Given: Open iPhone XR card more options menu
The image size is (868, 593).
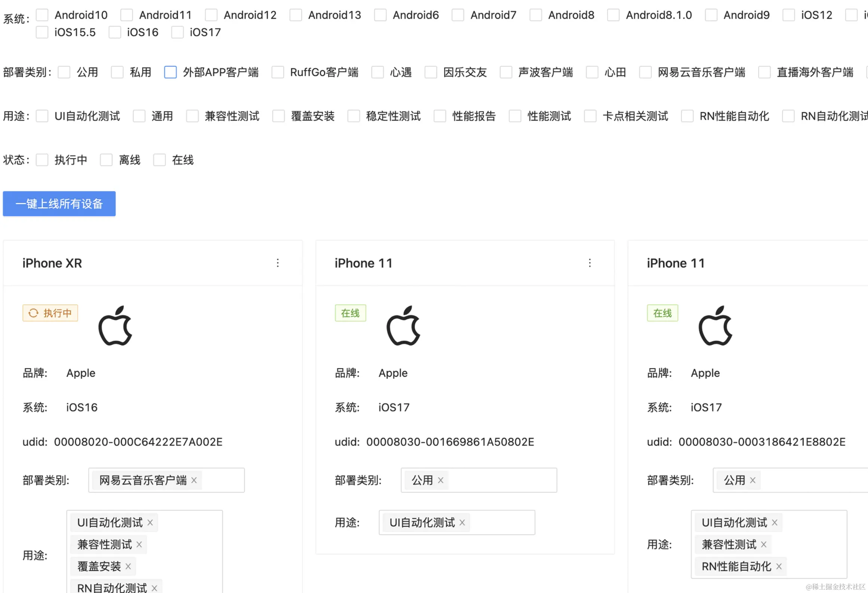Looking at the screenshot, I should [277, 263].
